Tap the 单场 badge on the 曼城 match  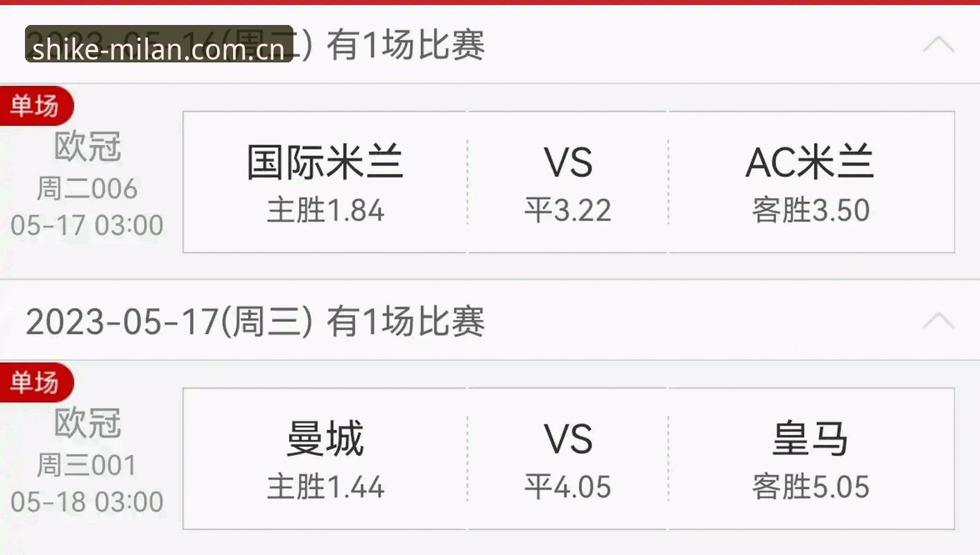(35, 382)
